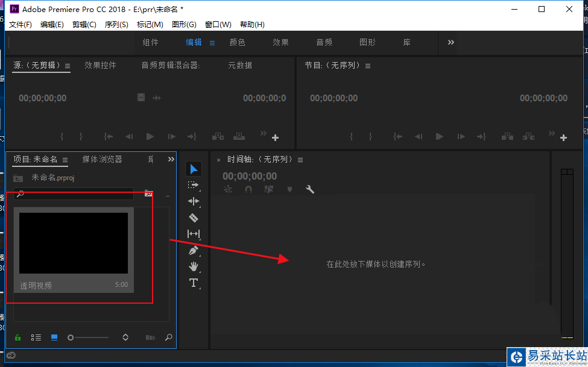Switch to the 效果控件 tab
This screenshot has width=588, height=367.
coord(100,65)
